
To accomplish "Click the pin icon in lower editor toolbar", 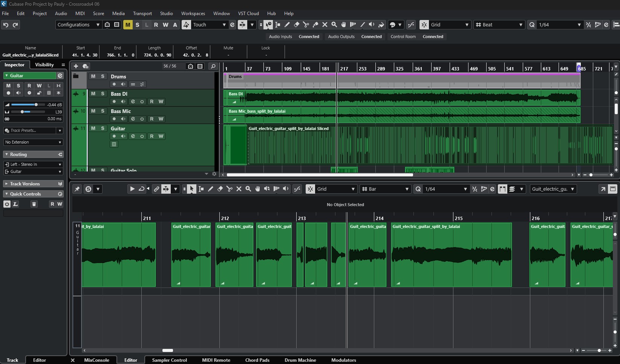I will tap(77, 189).
